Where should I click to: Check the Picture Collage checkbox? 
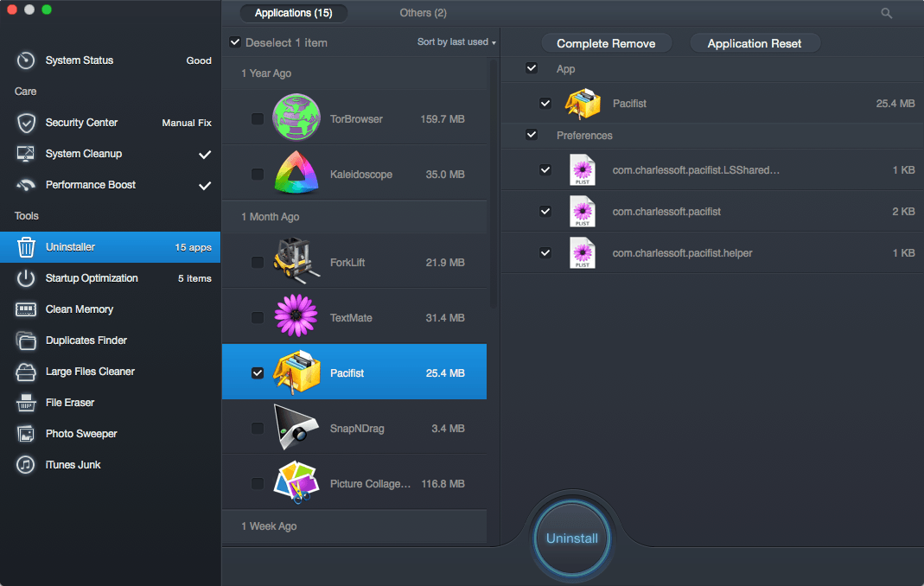[258, 484]
